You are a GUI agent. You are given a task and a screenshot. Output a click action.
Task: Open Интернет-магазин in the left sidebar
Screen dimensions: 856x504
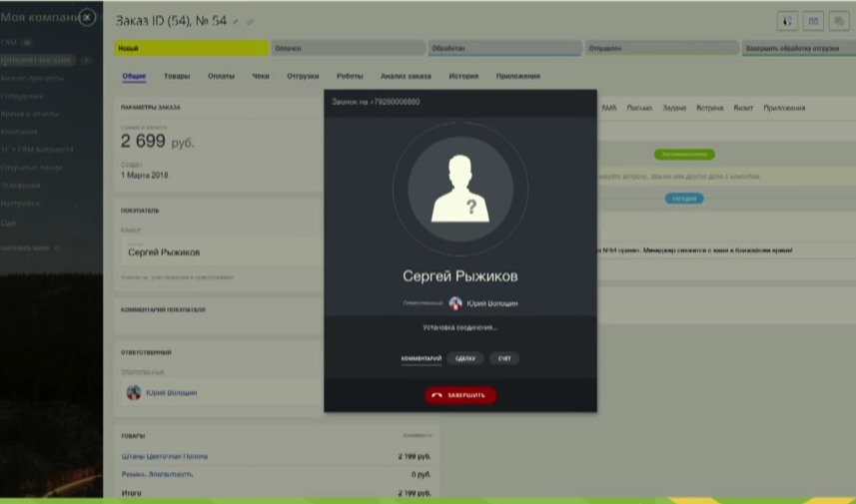tap(36, 60)
